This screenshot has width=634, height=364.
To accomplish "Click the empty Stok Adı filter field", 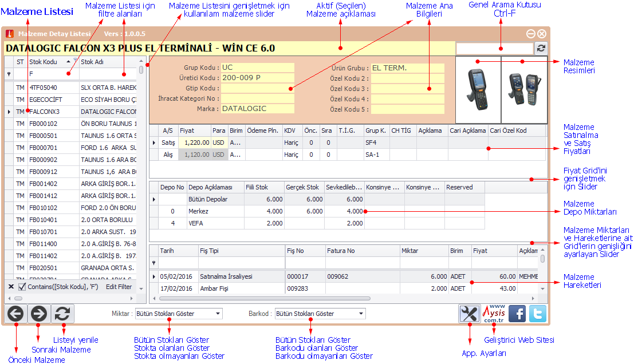I will coord(108,74).
